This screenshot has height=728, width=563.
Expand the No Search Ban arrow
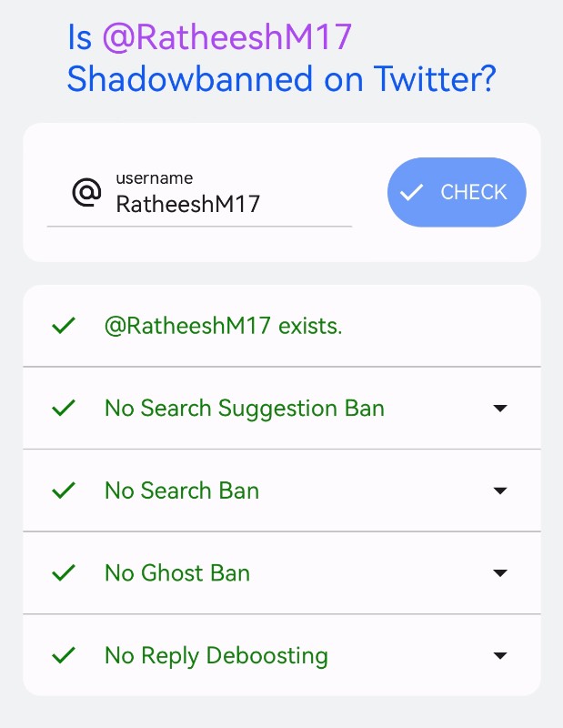click(x=500, y=490)
